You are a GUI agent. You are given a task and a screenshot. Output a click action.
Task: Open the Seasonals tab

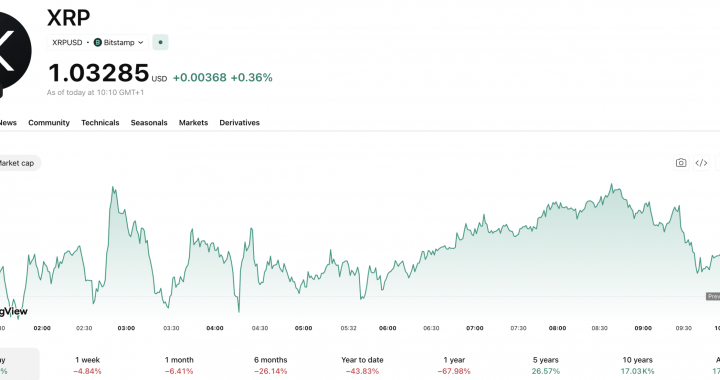[x=149, y=123]
